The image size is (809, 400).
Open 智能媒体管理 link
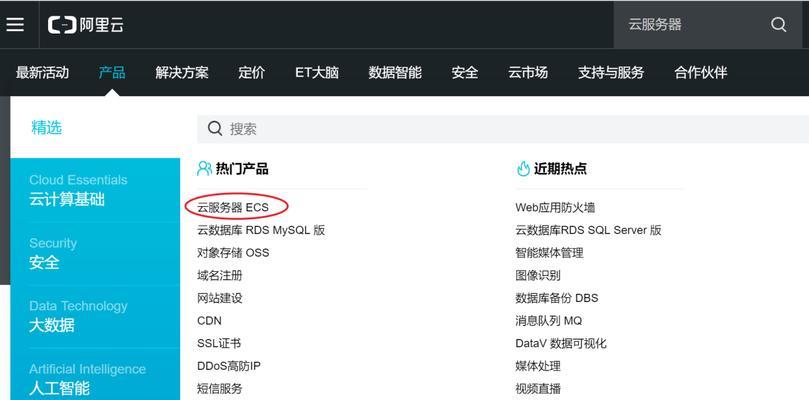click(x=549, y=253)
